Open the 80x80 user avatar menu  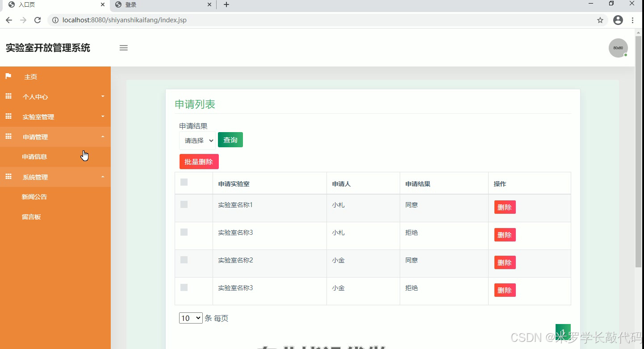click(x=618, y=48)
